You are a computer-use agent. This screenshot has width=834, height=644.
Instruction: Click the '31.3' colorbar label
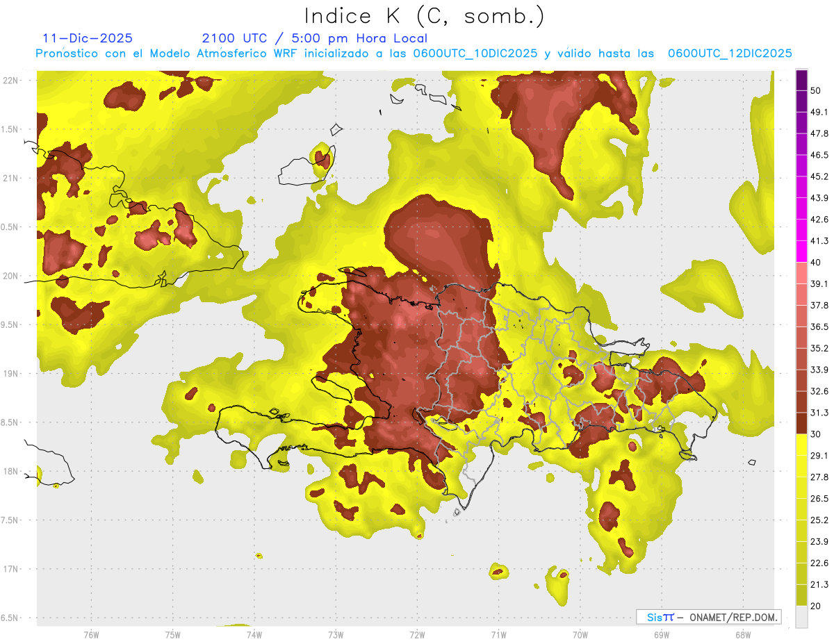click(819, 413)
